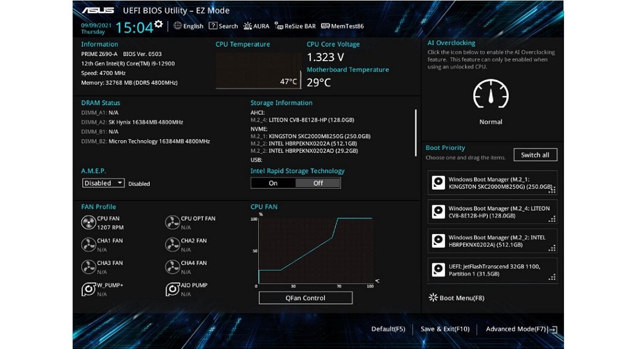
Task: Click the Switch all button
Action: tap(535, 155)
